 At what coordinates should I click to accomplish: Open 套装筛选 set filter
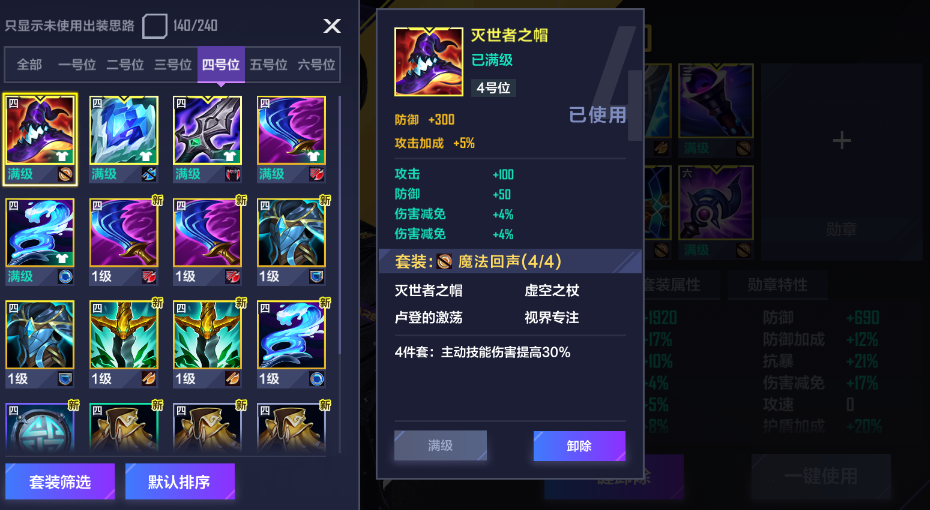click(x=60, y=482)
